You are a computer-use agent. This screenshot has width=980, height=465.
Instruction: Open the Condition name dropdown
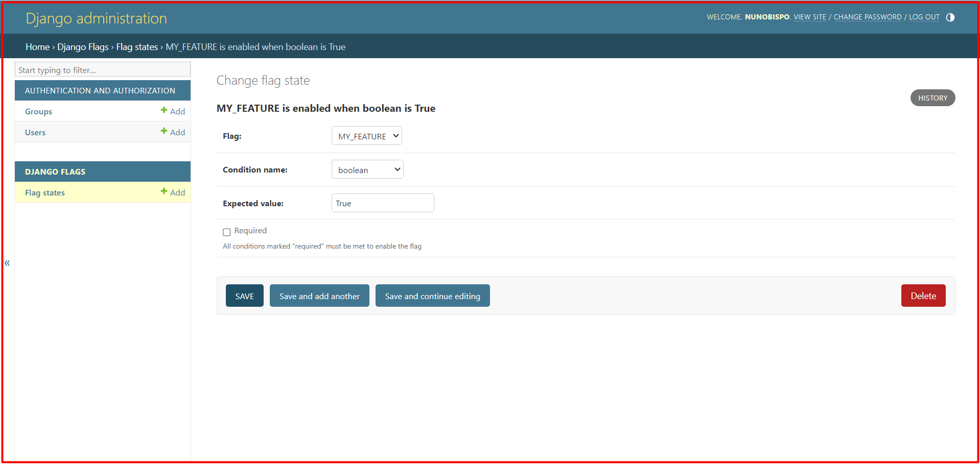point(367,169)
